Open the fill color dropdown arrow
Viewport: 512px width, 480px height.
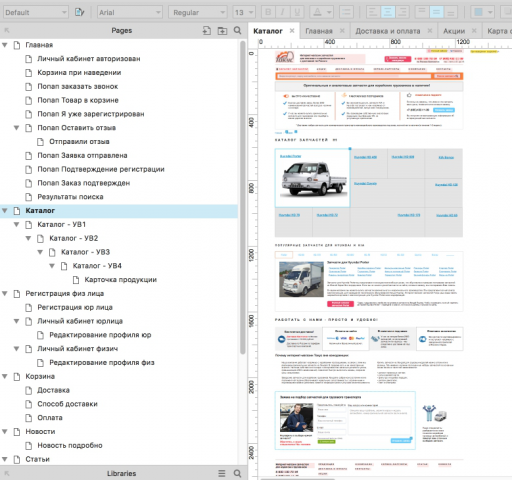tap(490, 13)
